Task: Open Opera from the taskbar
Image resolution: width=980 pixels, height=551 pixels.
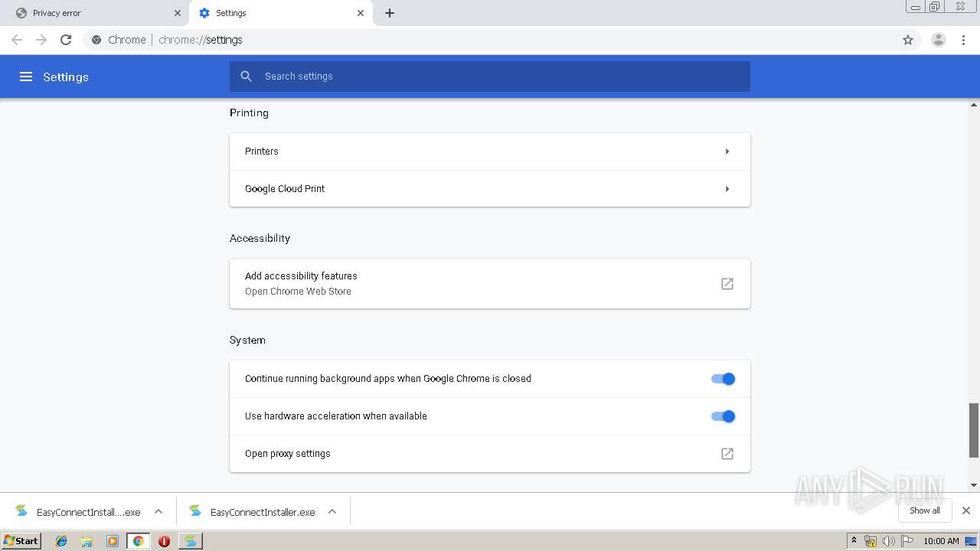Action: (x=164, y=541)
